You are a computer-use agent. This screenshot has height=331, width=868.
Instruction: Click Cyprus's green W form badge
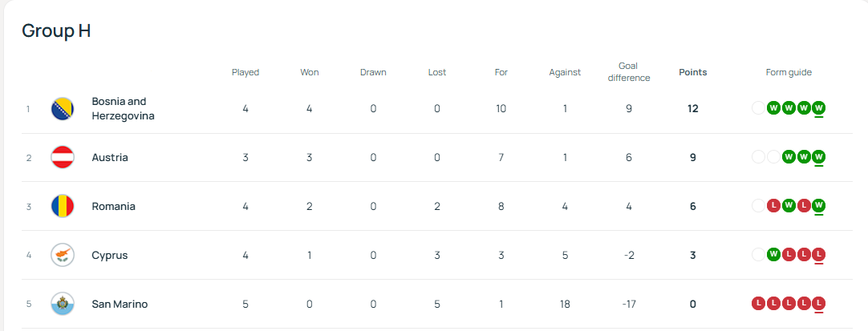coord(773,255)
